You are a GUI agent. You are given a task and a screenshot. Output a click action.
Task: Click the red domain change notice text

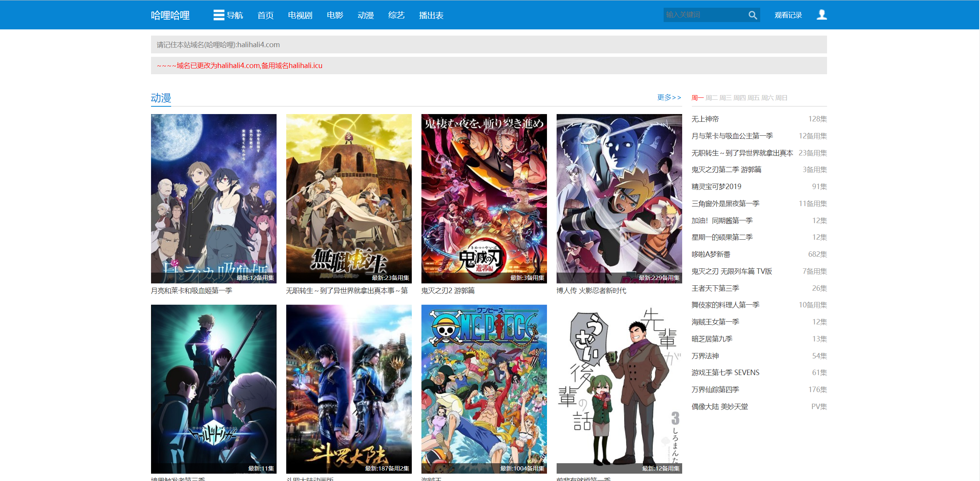pyautogui.click(x=239, y=66)
